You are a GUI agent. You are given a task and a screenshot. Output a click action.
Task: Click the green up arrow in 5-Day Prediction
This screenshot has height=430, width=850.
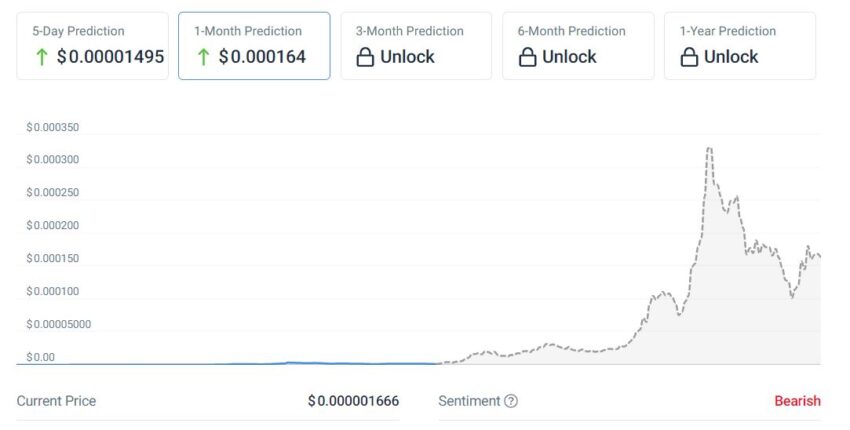pos(42,57)
